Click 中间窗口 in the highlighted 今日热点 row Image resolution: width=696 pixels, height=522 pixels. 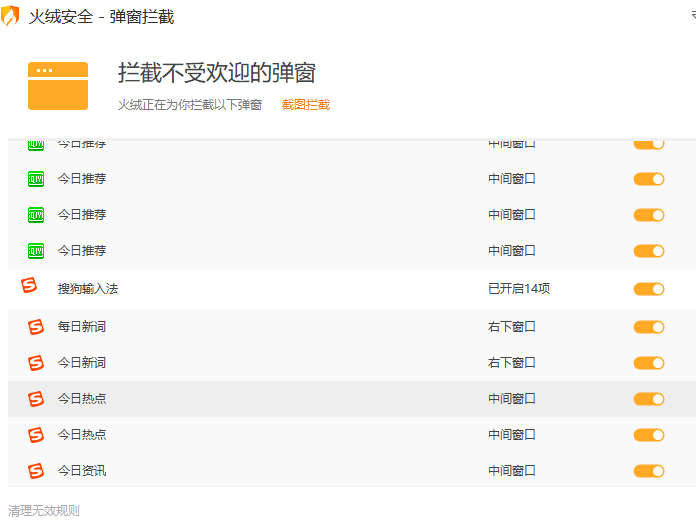pyautogui.click(x=511, y=399)
